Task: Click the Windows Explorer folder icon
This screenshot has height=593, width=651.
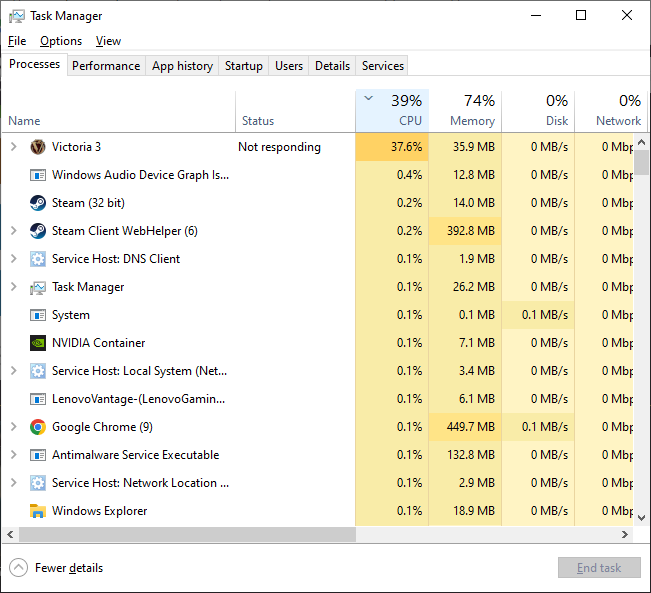Action: coord(38,511)
